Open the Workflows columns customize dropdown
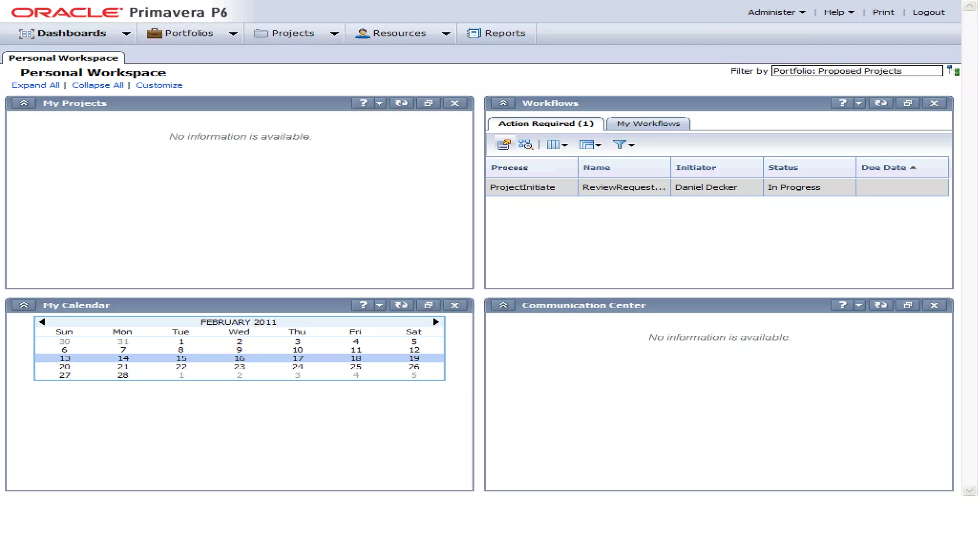 [x=557, y=144]
